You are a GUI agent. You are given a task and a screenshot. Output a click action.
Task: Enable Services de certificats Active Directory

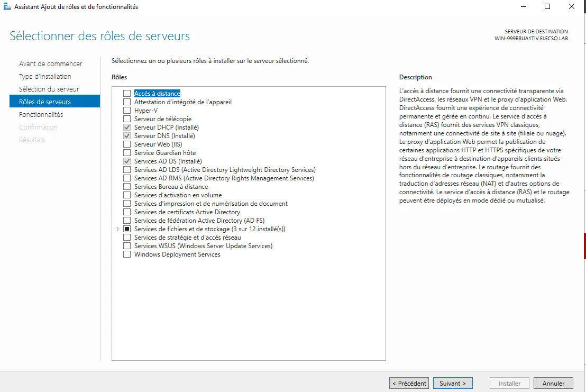127,212
